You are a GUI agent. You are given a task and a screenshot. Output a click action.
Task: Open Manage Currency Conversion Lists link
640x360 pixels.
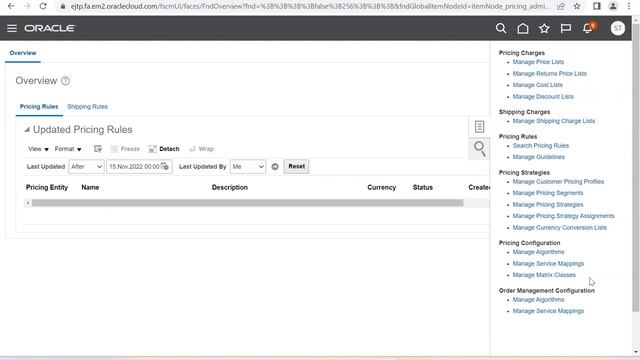click(560, 227)
